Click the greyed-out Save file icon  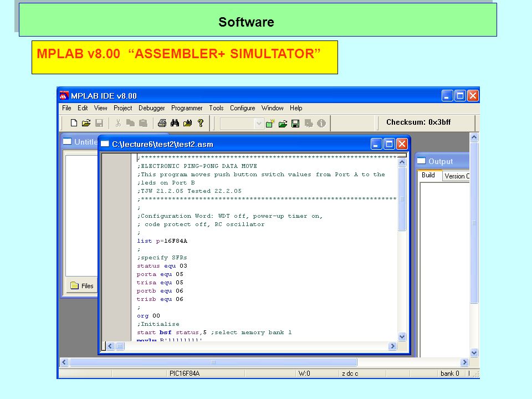point(99,123)
